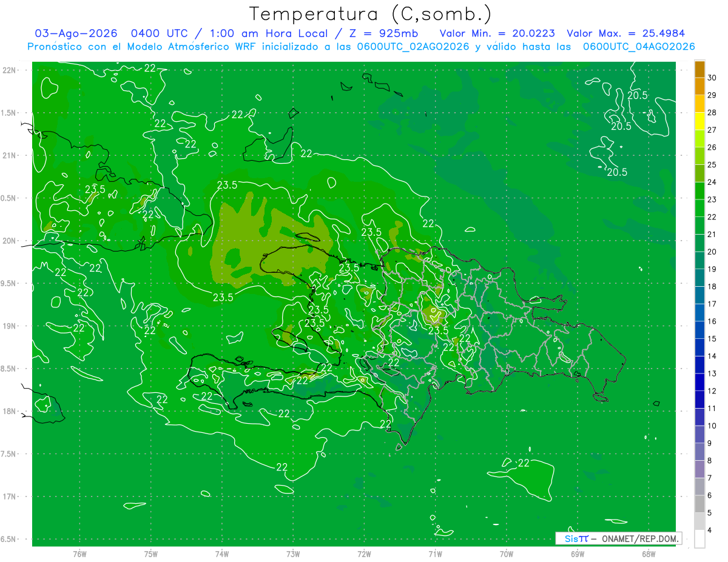Click the "70W" longitude axis label
The height and width of the screenshot is (562, 728).
coord(506,554)
